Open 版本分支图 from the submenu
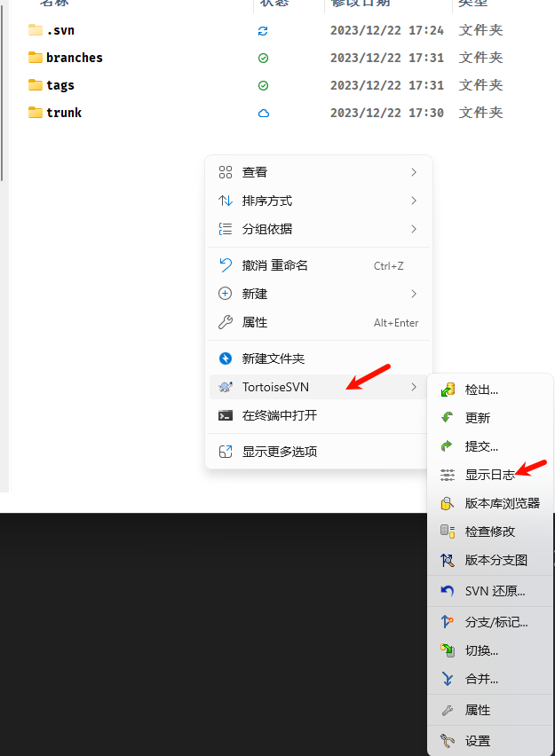 tap(490, 560)
